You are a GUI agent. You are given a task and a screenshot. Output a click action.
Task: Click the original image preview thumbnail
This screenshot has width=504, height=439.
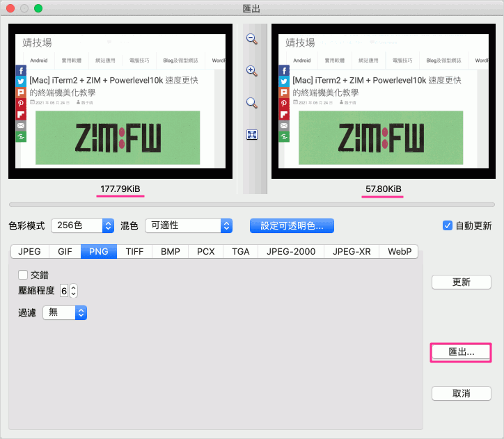pos(120,101)
